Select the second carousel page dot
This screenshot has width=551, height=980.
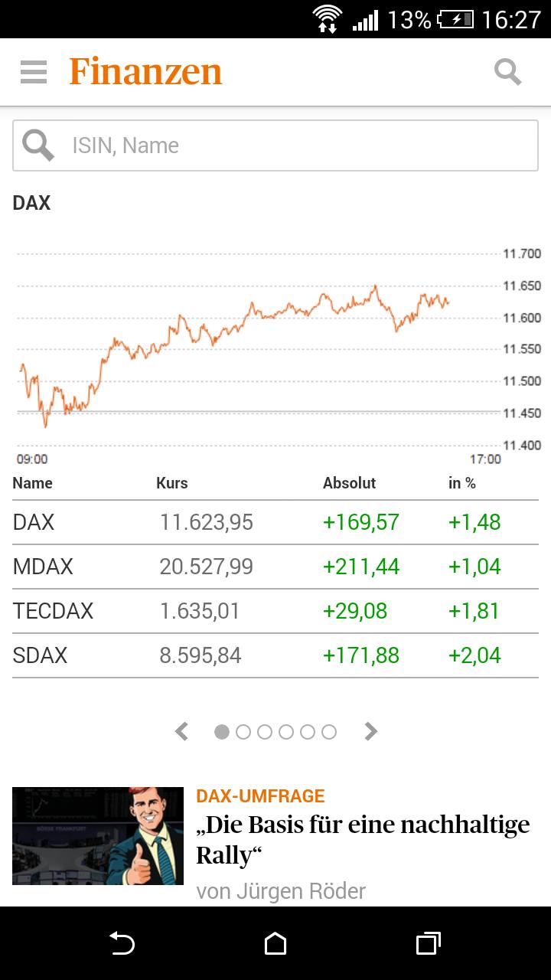coord(243,732)
